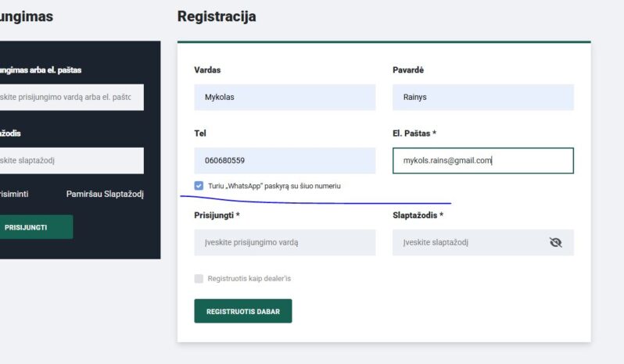Image resolution: width=624 pixels, height=364 pixels.
Task: Click the login username or email field
Action: click(70, 98)
